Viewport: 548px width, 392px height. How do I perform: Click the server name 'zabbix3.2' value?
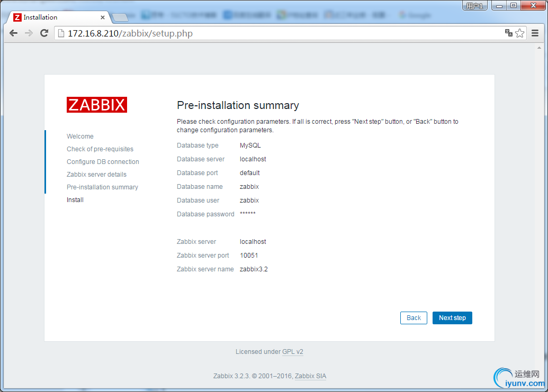(254, 269)
